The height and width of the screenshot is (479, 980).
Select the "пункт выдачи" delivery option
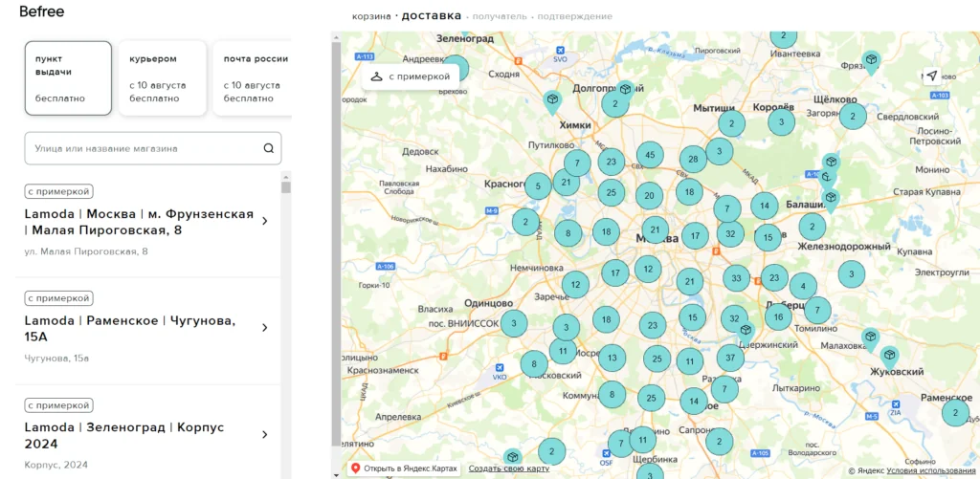(68, 77)
